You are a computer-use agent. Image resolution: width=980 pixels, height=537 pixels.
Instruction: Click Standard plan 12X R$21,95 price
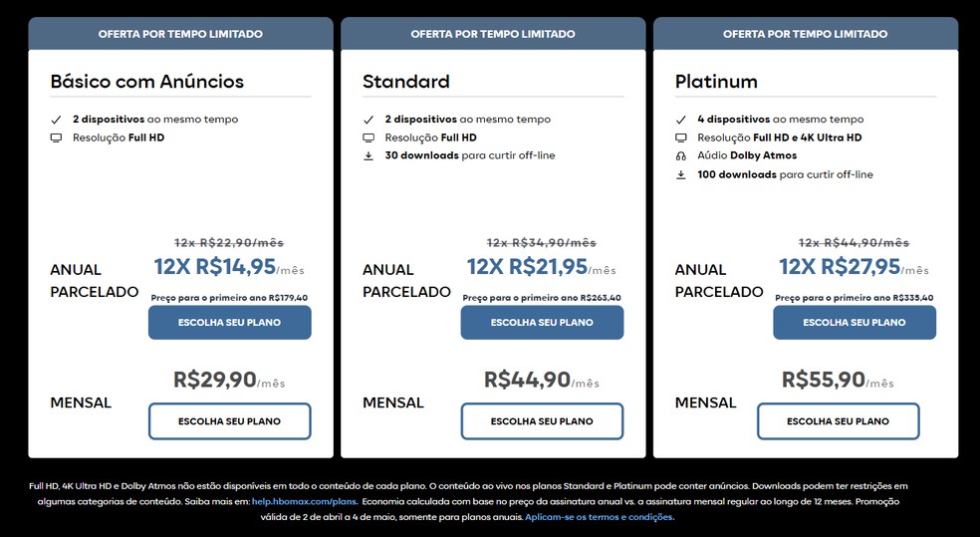(527, 267)
